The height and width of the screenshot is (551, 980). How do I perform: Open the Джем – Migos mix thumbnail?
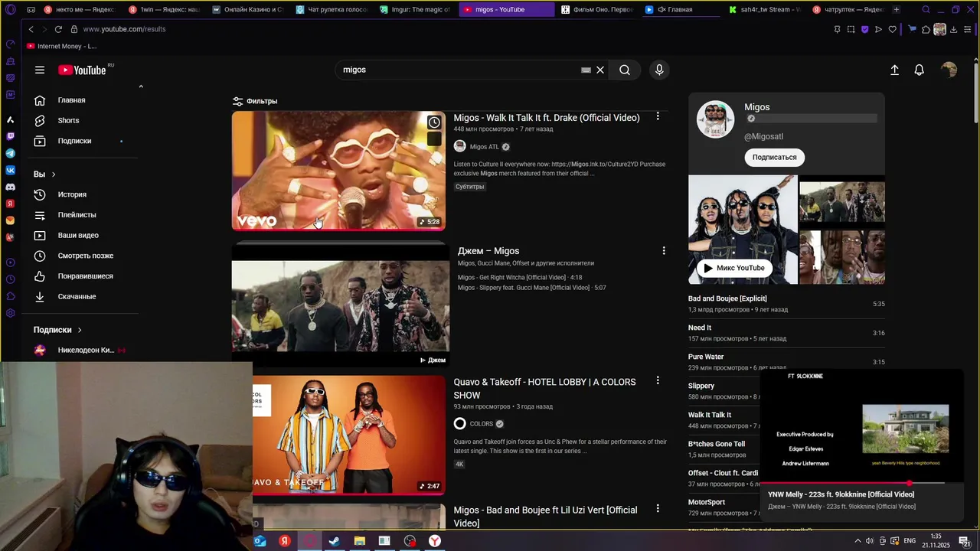pos(341,305)
